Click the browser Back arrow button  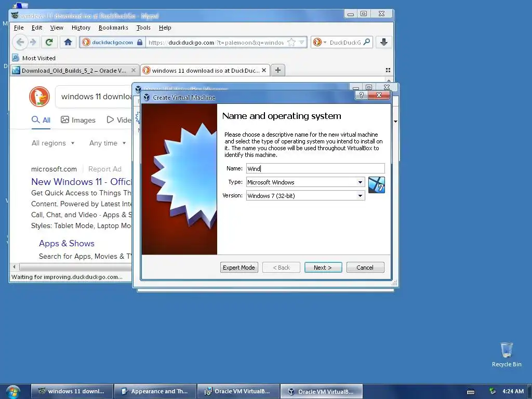click(20, 42)
